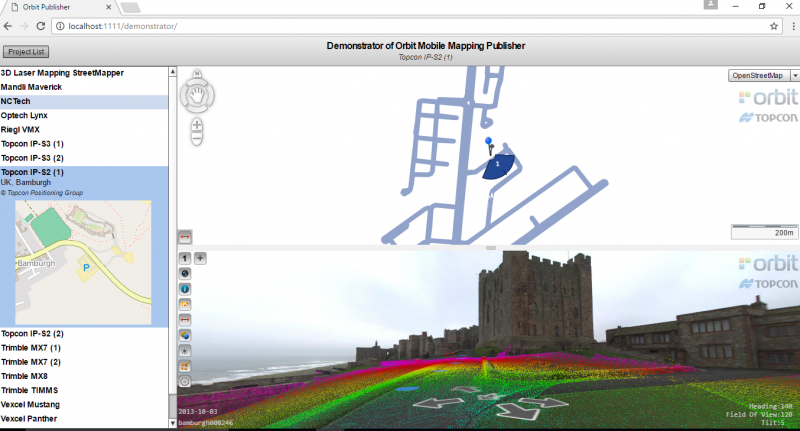Select Trimble MX8 project

24,376
